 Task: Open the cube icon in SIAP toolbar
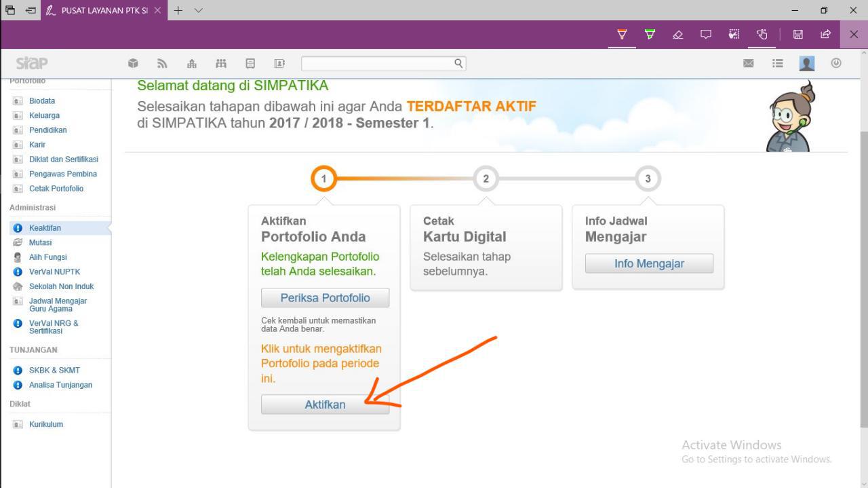[x=133, y=63]
